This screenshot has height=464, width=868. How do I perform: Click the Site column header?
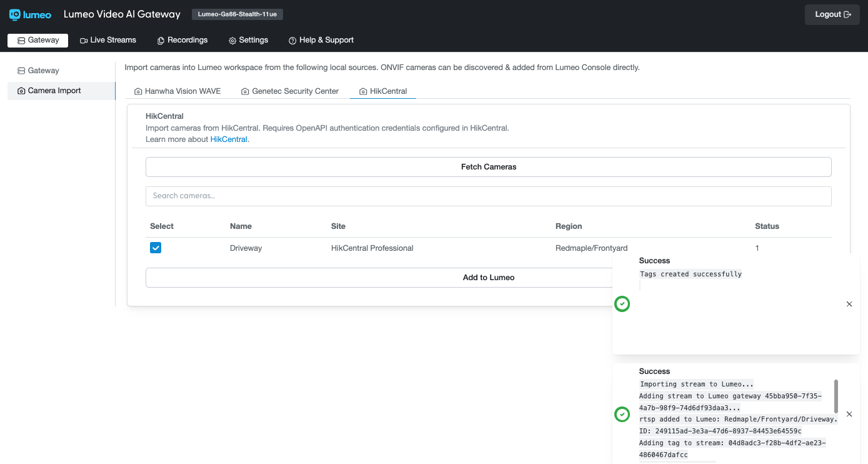coord(338,226)
